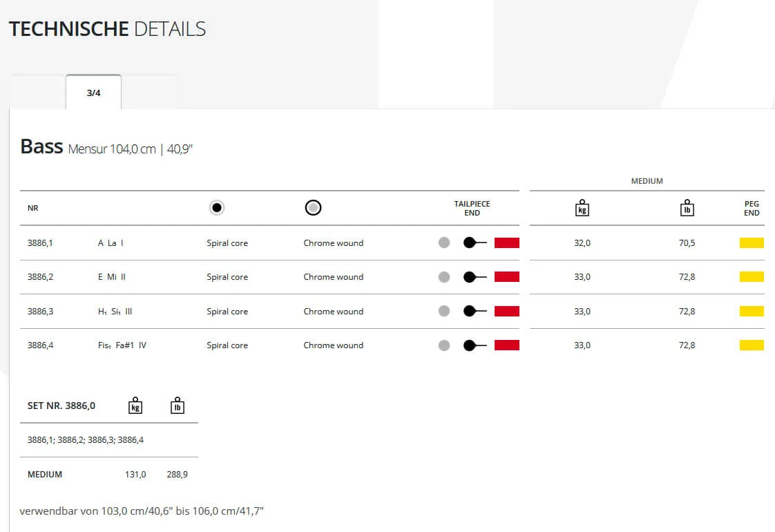Click the red tailpiece swatch for 3886,4

click(507, 345)
